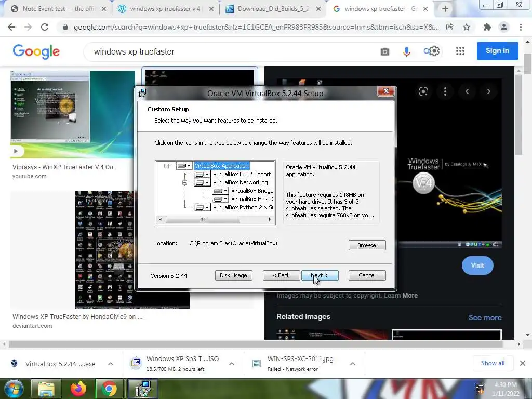Collapse the VirtualBox Application tree node

[x=166, y=166]
